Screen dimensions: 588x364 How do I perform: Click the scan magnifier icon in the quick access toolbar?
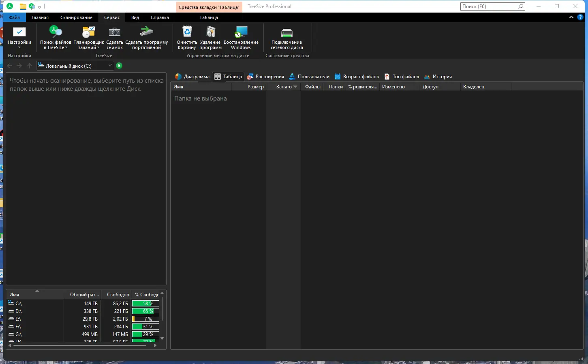32,6
